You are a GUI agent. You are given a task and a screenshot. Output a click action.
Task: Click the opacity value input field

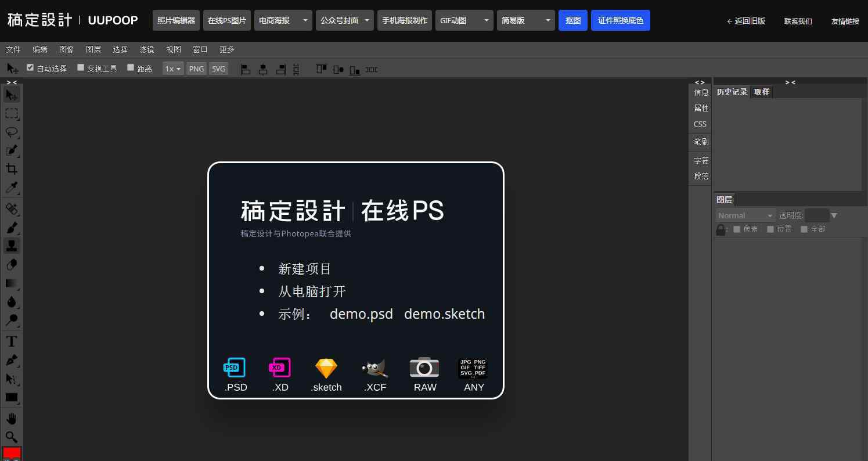(x=816, y=215)
